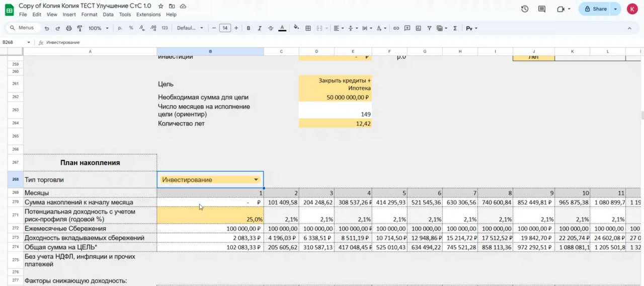
Task: Open the fill color picker
Action: click(296, 28)
